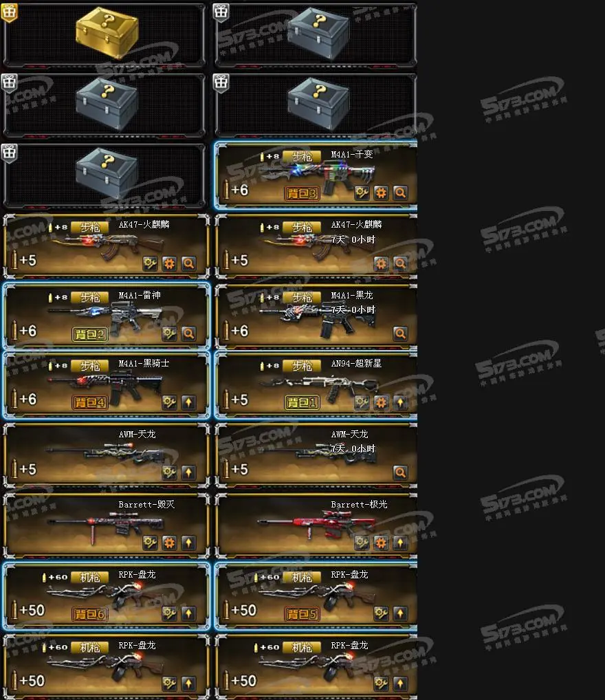Click the wrench icon on AN94-超新星 card

(x=362, y=402)
